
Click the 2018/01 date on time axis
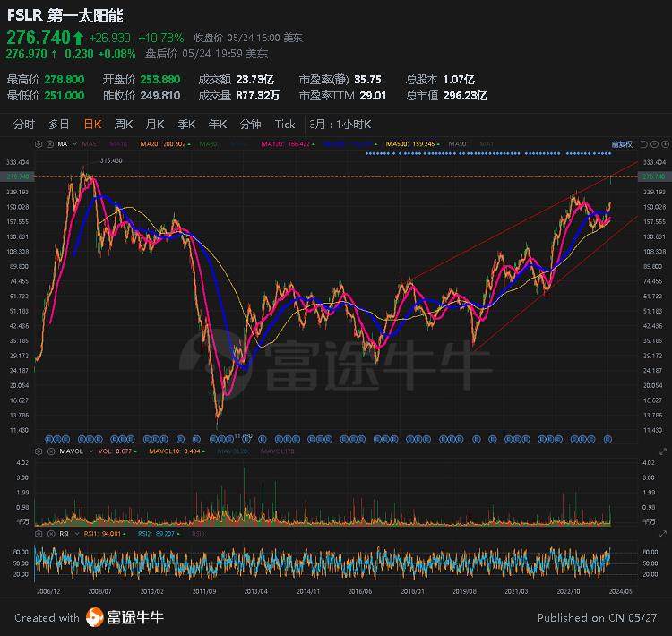click(413, 591)
